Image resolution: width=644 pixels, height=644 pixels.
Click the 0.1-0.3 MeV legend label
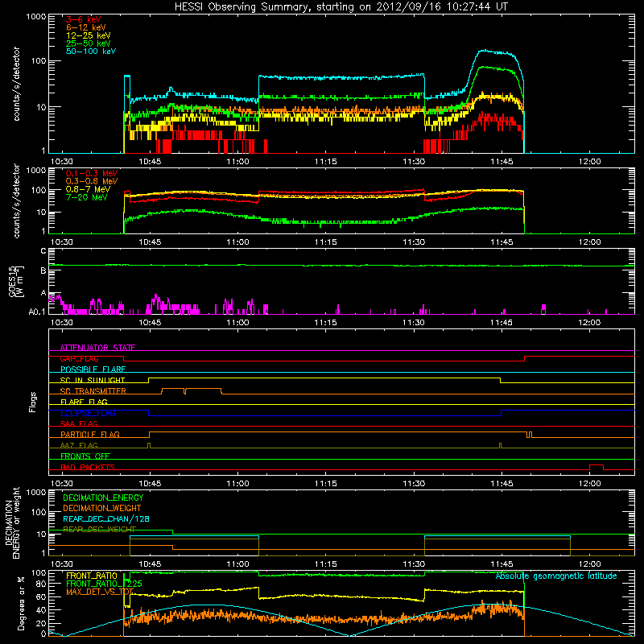pos(92,173)
